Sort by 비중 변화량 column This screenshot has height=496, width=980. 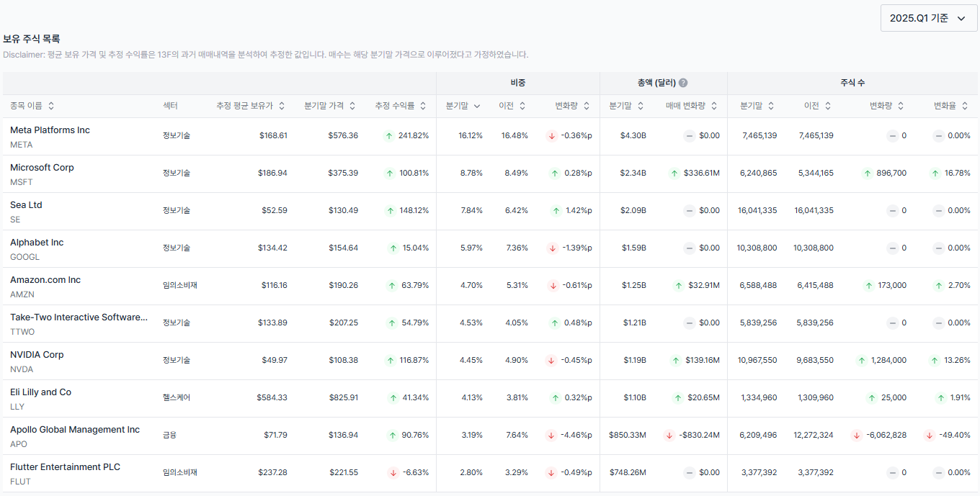click(573, 106)
